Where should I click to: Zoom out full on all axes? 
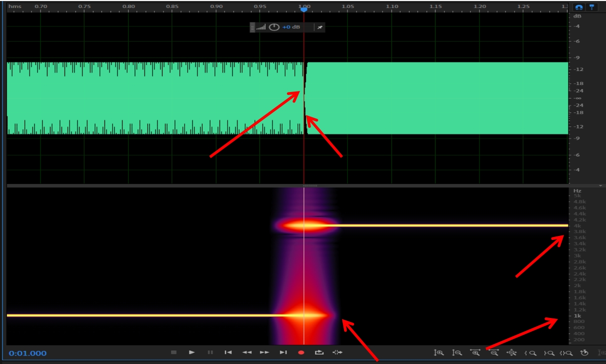511,353
